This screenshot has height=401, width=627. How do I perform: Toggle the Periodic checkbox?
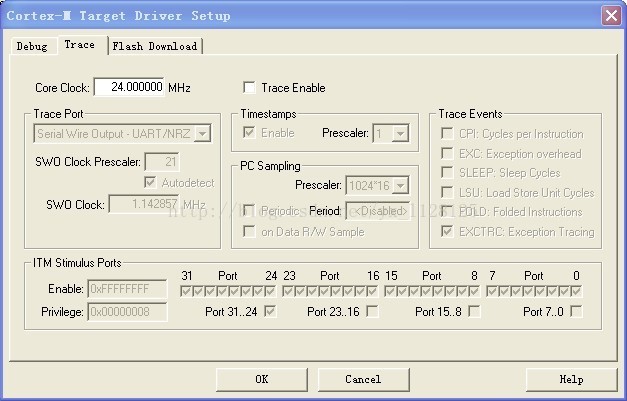click(249, 210)
